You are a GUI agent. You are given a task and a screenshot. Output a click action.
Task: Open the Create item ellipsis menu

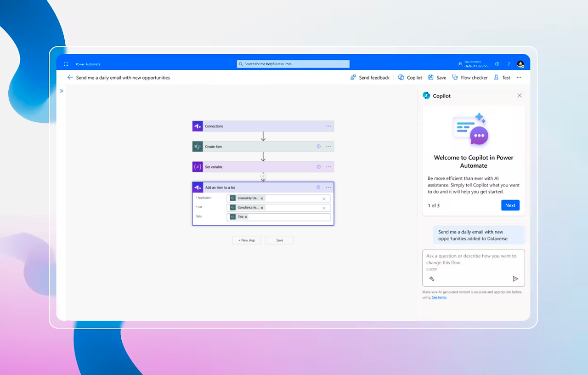tap(328, 147)
